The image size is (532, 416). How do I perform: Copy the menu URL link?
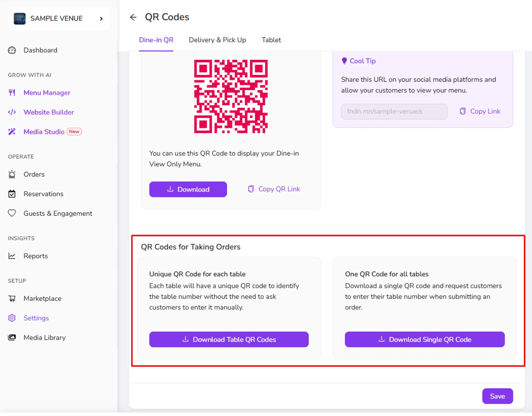coord(480,111)
